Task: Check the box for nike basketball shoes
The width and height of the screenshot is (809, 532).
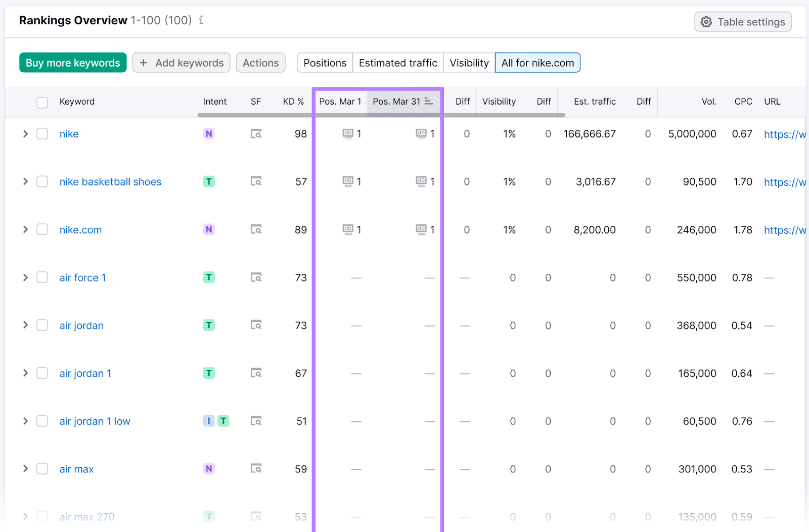Action: (42, 181)
